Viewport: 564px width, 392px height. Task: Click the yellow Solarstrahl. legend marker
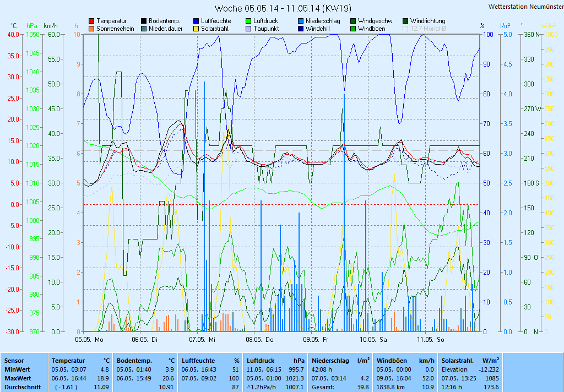(197, 29)
